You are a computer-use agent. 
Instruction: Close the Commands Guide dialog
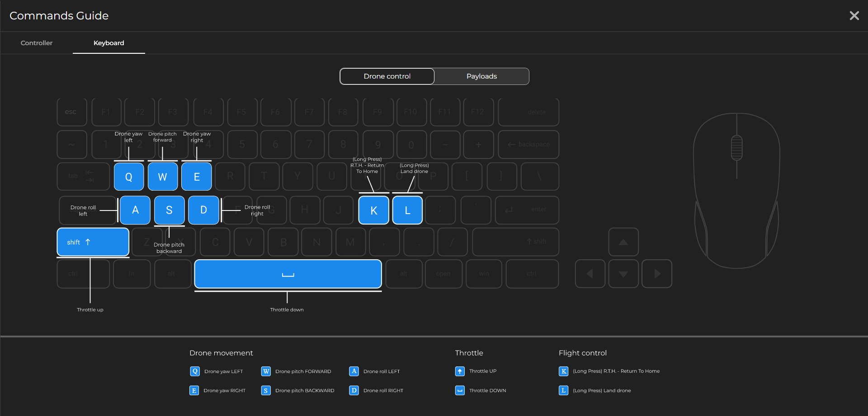(x=854, y=16)
